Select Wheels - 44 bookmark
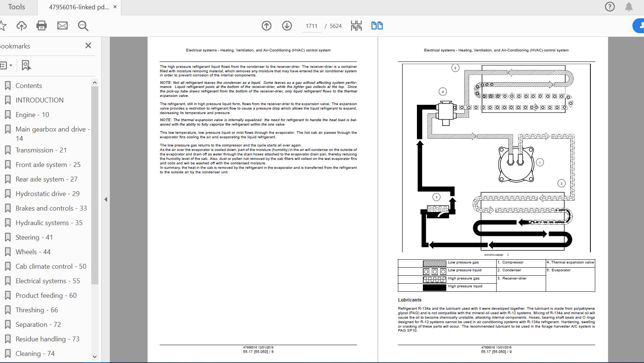 33,252
